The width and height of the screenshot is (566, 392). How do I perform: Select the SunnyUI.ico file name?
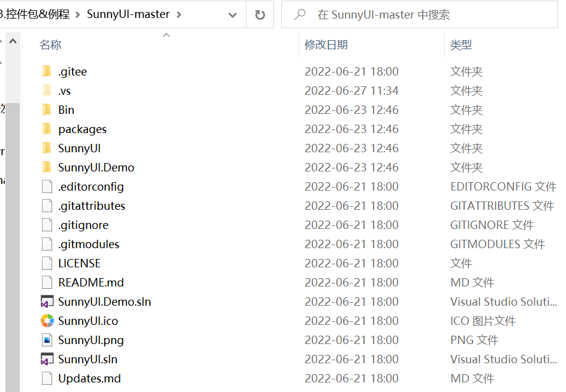tap(88, 321)
